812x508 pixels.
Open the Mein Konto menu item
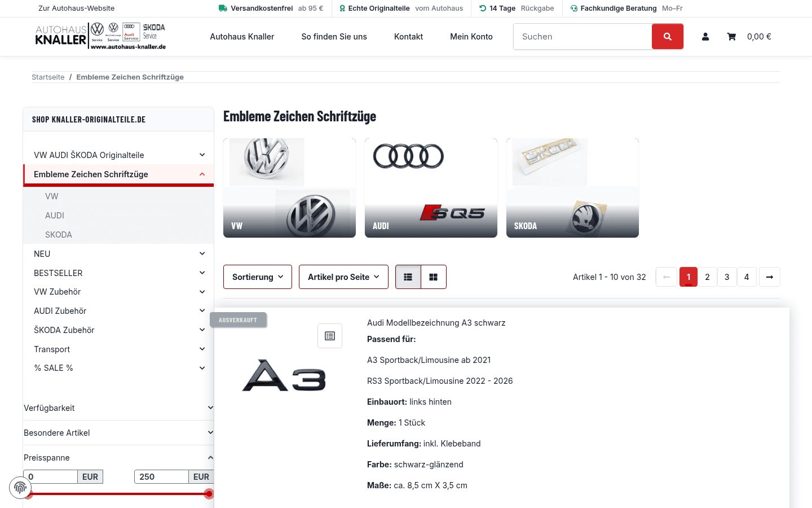pos(471,37)
